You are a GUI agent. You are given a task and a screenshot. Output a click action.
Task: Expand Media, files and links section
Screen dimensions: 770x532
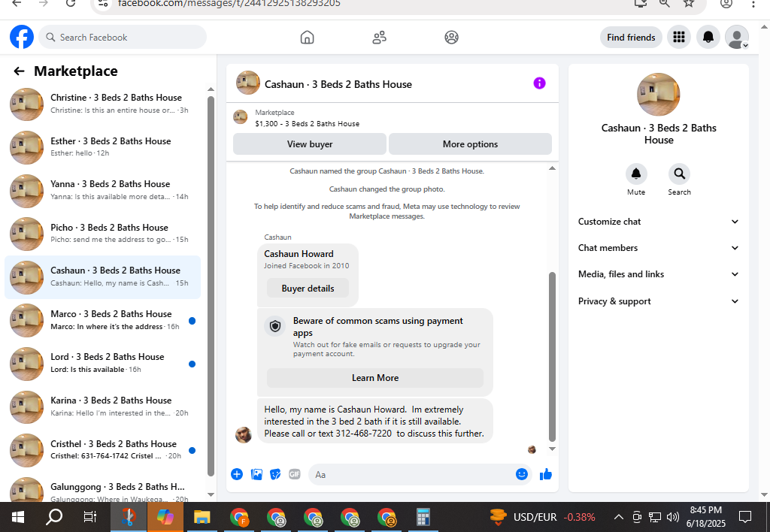658,274
